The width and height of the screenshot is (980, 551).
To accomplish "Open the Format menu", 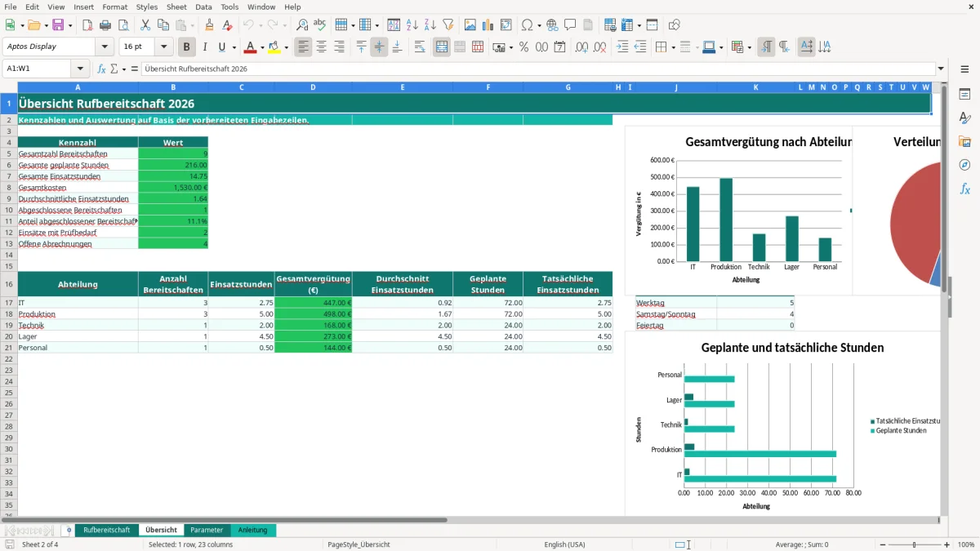I will [115, 7].
